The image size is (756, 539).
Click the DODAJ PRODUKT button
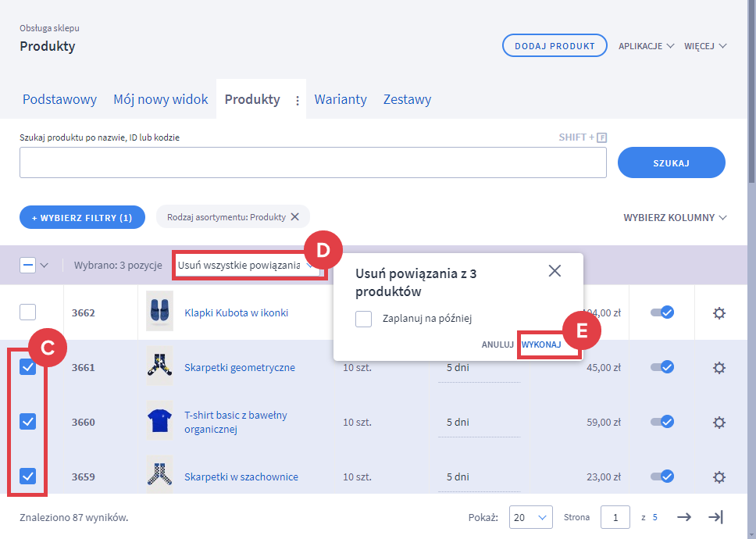click(555, 46)
